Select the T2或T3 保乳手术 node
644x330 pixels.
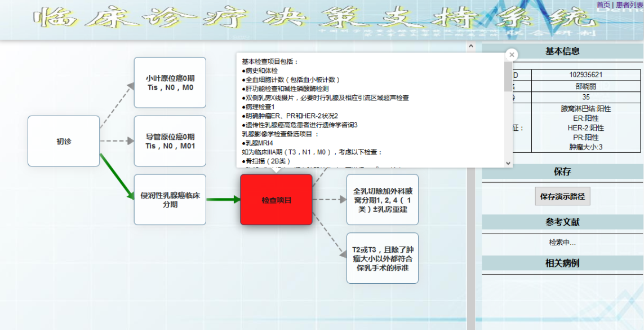click(x=382, y=258)
